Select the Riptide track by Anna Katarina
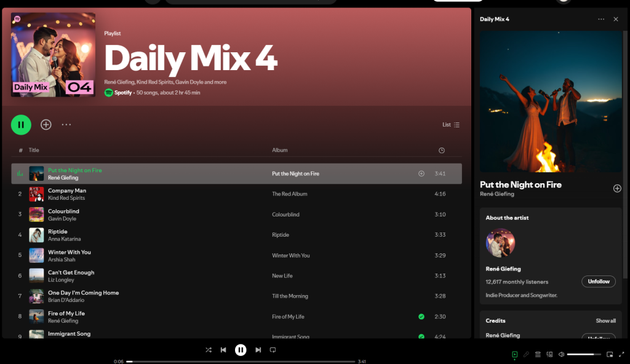The image size is (630, 364). point(236,235)
